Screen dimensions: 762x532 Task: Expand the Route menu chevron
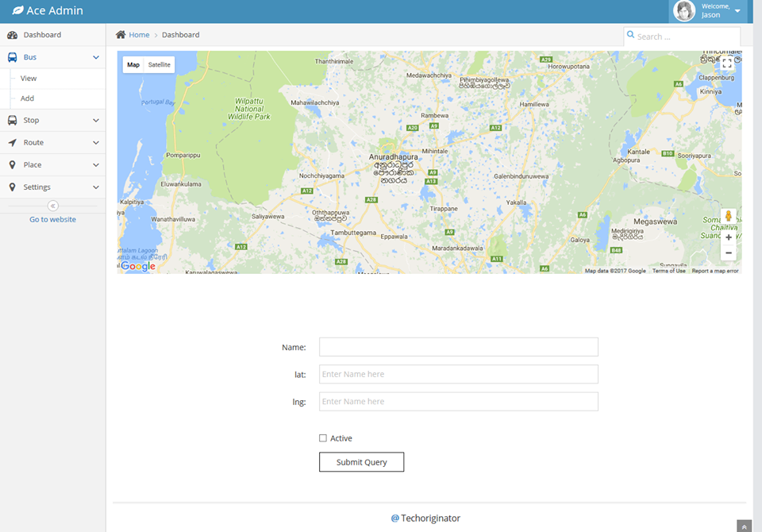(96, 142)
